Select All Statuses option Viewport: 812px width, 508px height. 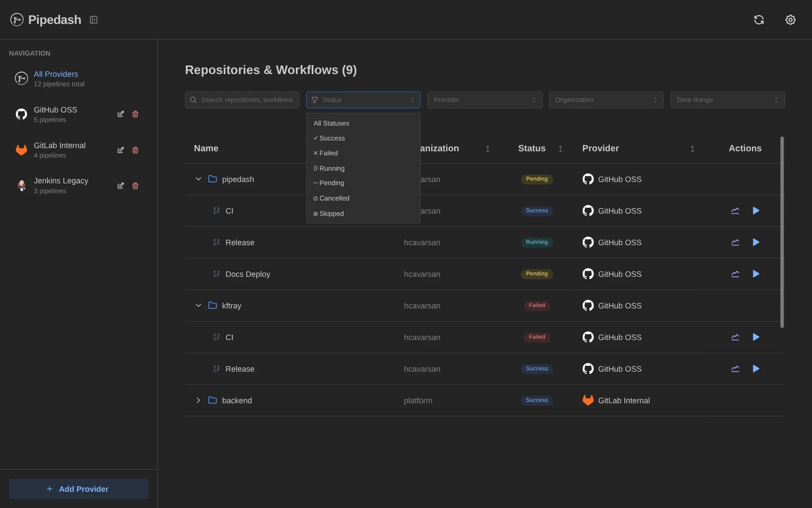[363, 123]
